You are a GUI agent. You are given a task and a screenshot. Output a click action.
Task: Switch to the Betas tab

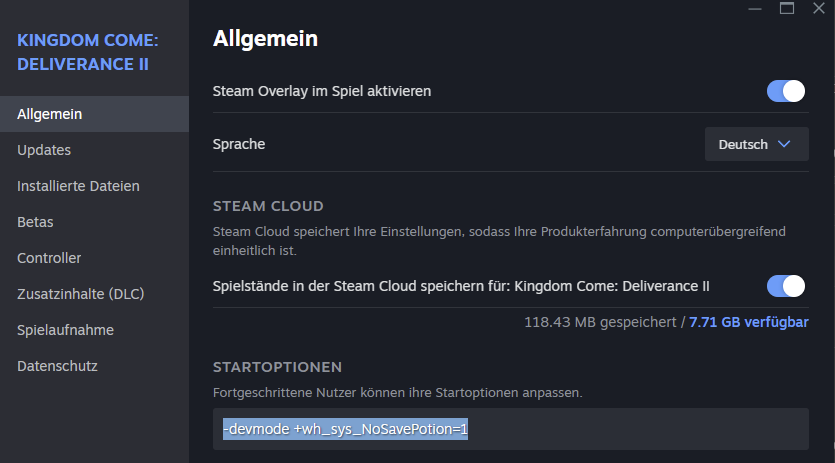point(35,222)
